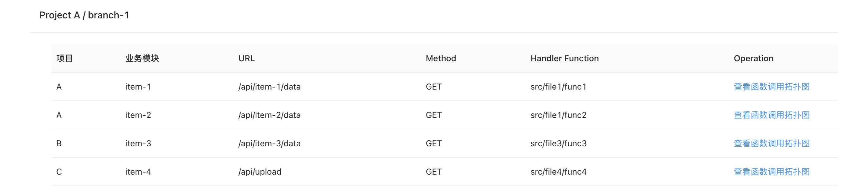Open call topology link for item-4 row
The image size is (868, 193).
click(x=772, y=172)
